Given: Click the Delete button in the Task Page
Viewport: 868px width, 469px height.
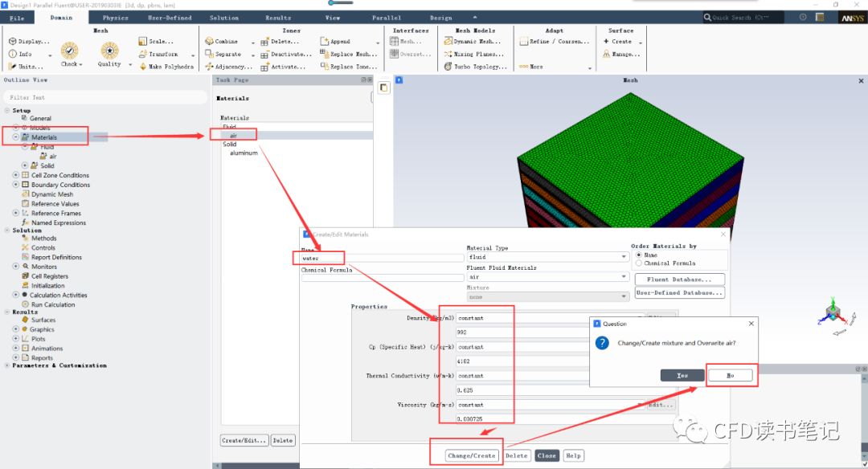Looking at the screenshot, I should pyautogui.click(x=283, y=441).
